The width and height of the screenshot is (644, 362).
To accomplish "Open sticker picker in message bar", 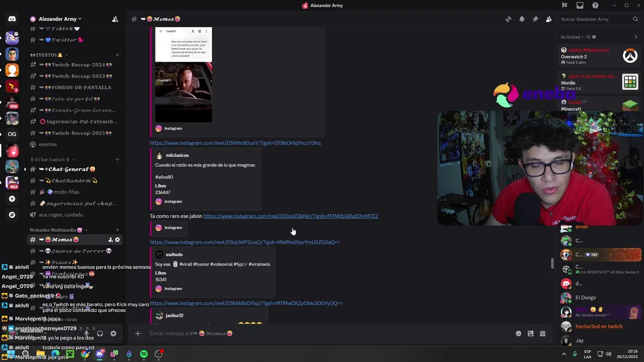I will coord(530,333).
